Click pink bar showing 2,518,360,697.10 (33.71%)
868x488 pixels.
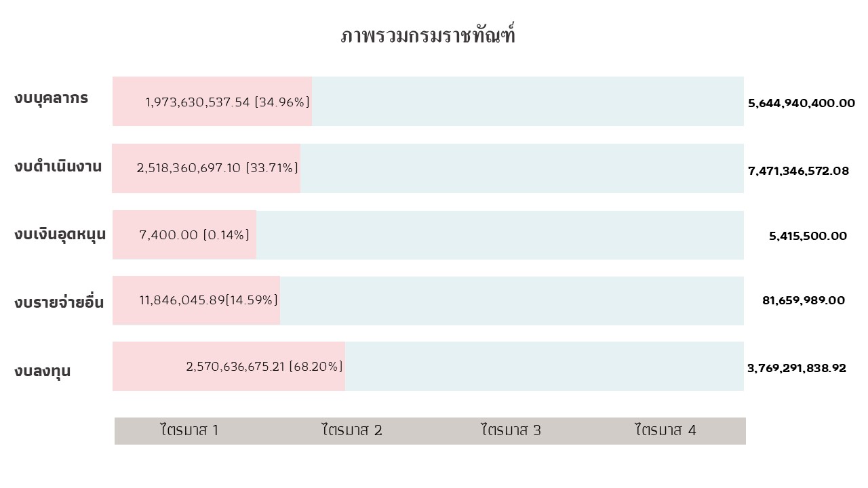(x=206, y=168)
